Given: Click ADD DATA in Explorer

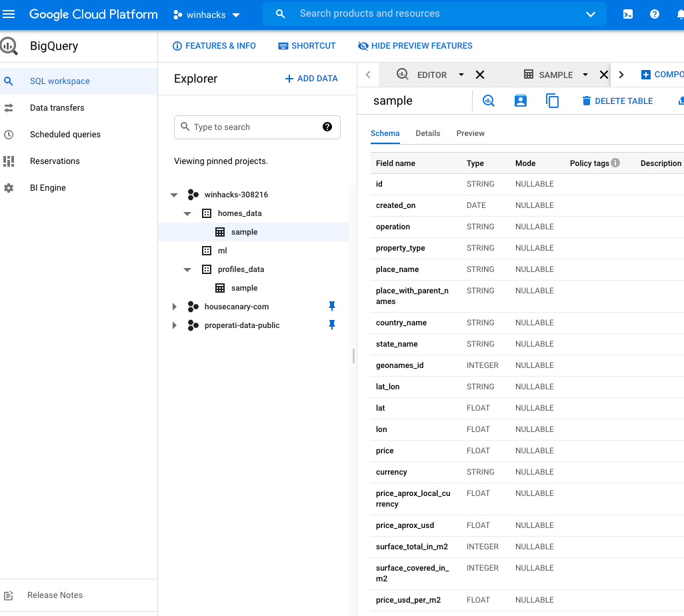Looking at the screenshot, I should [311, 79].
